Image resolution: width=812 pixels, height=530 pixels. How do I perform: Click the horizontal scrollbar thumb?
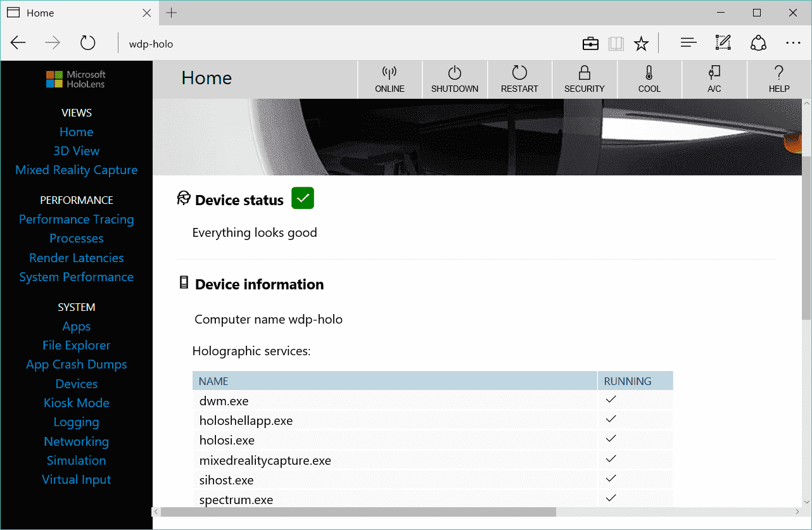tap(358, 512)
